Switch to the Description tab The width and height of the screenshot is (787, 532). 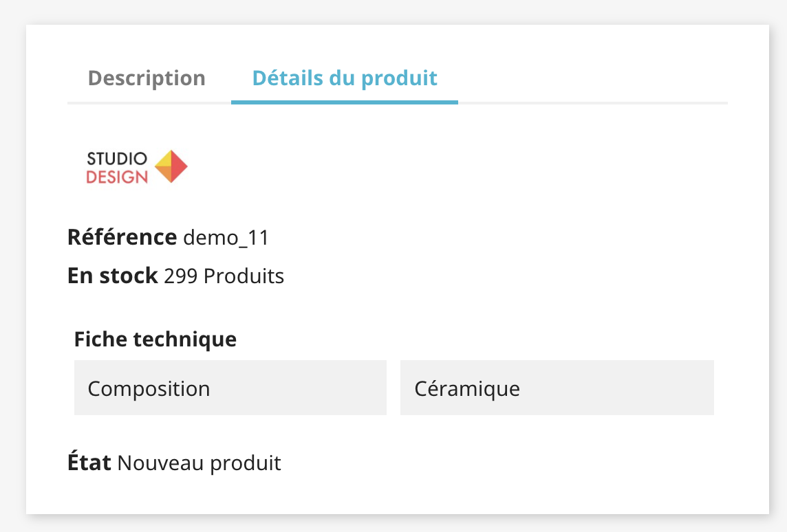point(147,78)
